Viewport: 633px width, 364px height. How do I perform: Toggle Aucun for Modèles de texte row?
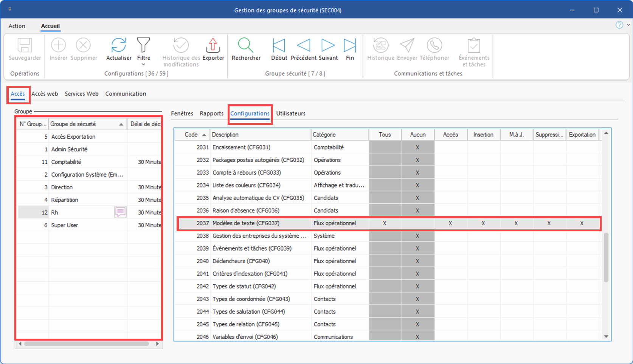point(417,223)
